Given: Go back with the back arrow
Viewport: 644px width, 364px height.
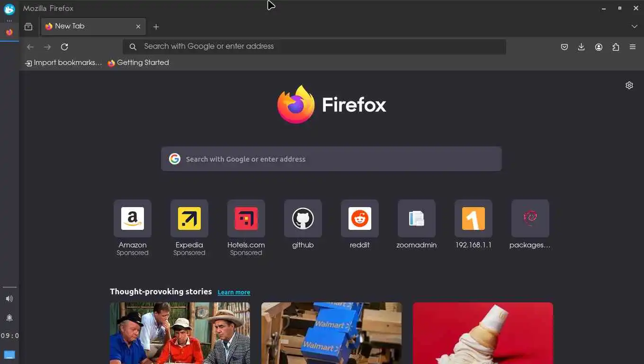Looking at the screenshot, I should point(30,46).
